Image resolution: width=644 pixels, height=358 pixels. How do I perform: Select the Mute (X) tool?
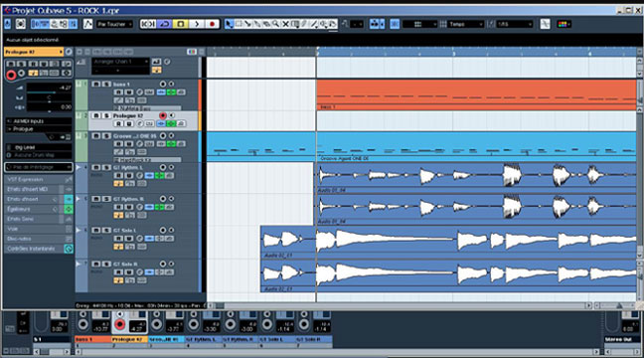[x=285, y=24]
